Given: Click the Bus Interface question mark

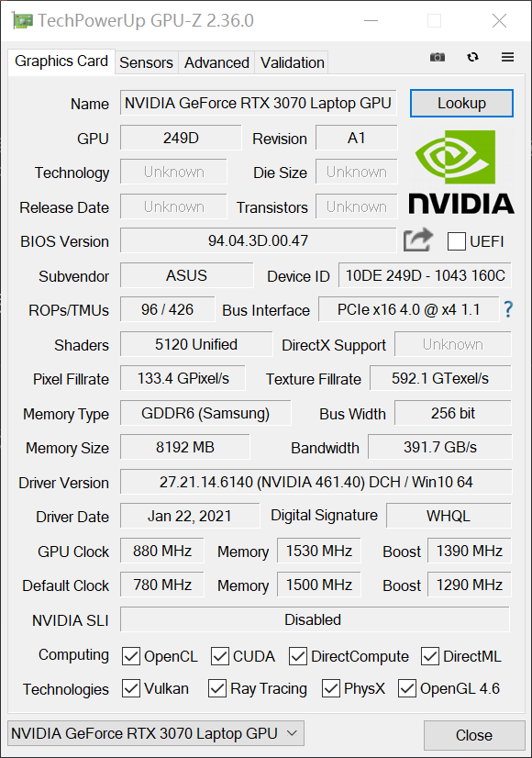Looking at the screenshot, I should coord(508,309).
